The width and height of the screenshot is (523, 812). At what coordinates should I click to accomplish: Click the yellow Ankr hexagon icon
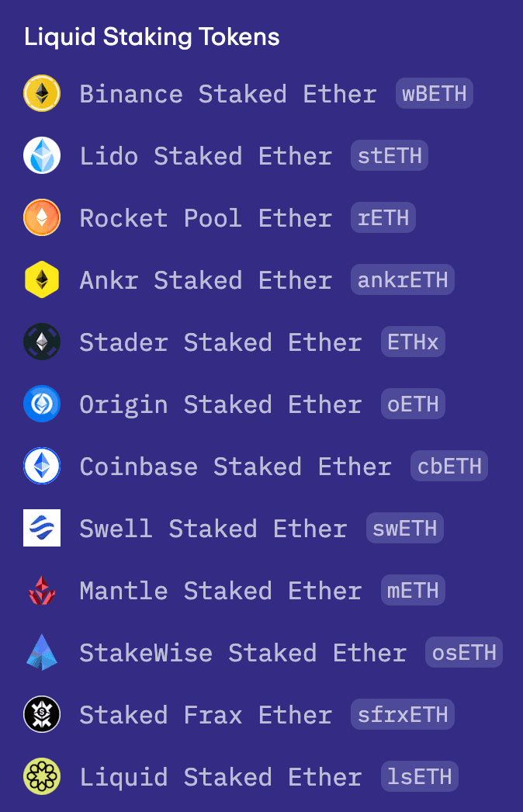[42, 280]
